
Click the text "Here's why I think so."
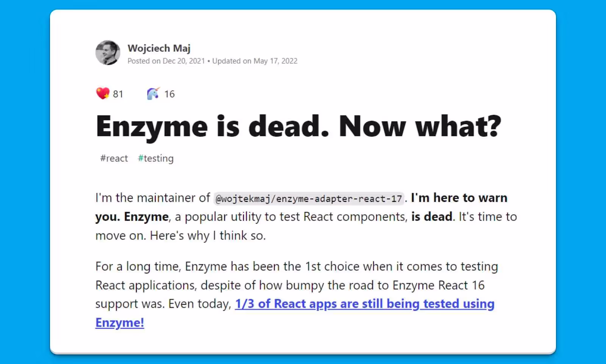point(208,236)
